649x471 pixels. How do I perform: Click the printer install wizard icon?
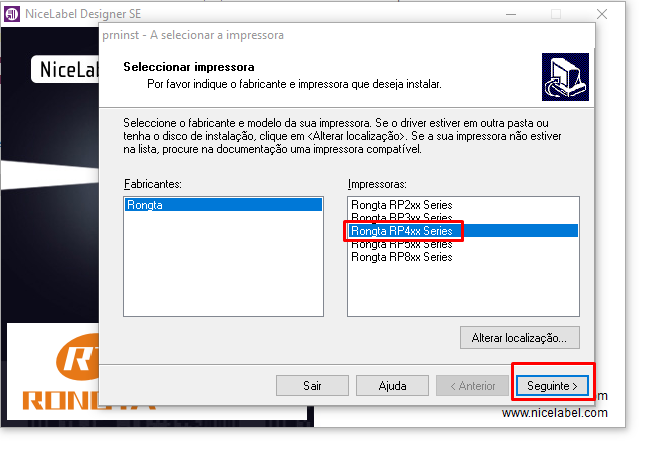pyautogui.click(x=565, y=77)
